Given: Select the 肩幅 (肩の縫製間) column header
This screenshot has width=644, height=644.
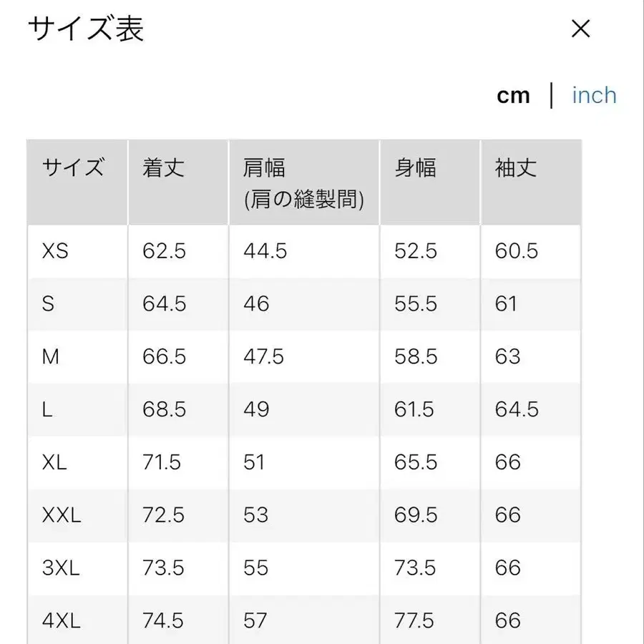Looking at the screenshot, I should pos(303,182).
